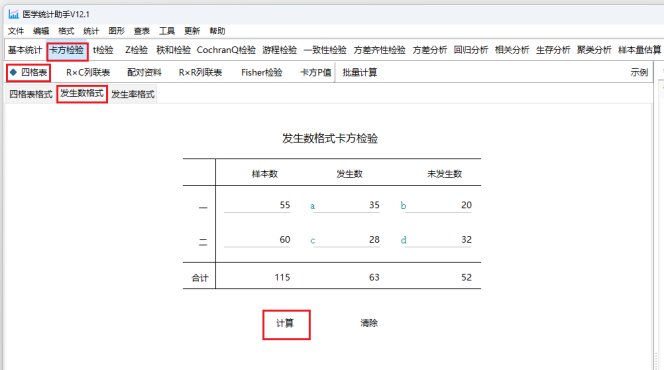Select the Fisher检验 sub-tab
Screen dimensions: 664x370
pyautogui.click(x=261, y=72)
